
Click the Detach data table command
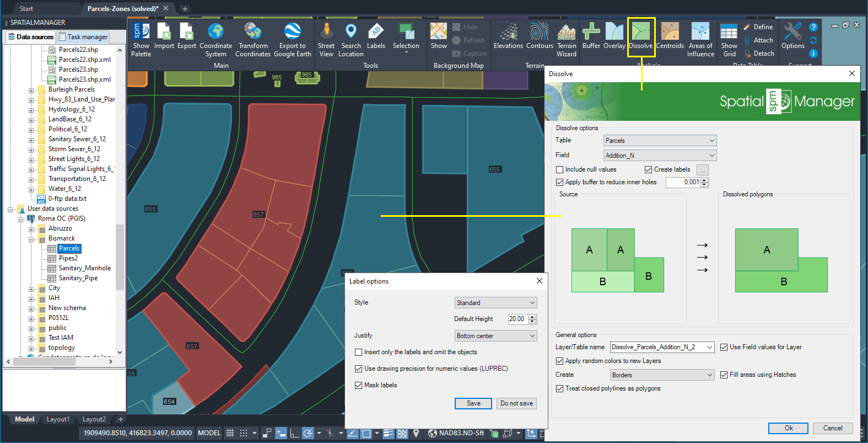(x=759, y=54)
